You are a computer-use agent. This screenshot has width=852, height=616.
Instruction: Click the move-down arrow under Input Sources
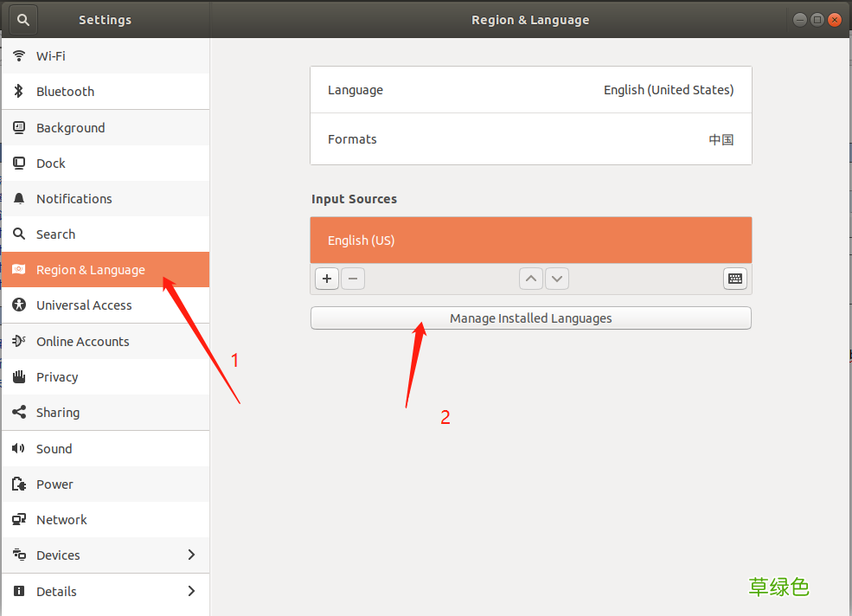557,278
